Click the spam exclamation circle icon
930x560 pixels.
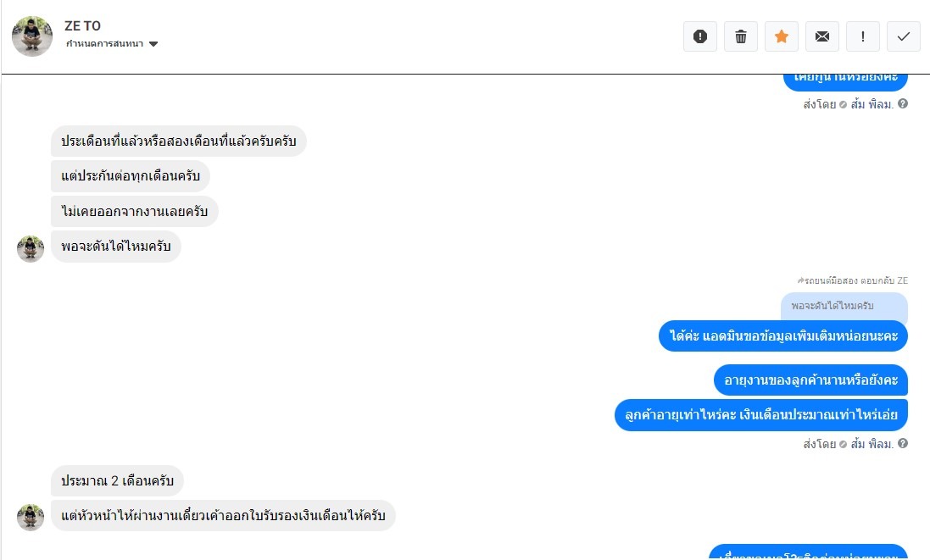click(700, 36)
